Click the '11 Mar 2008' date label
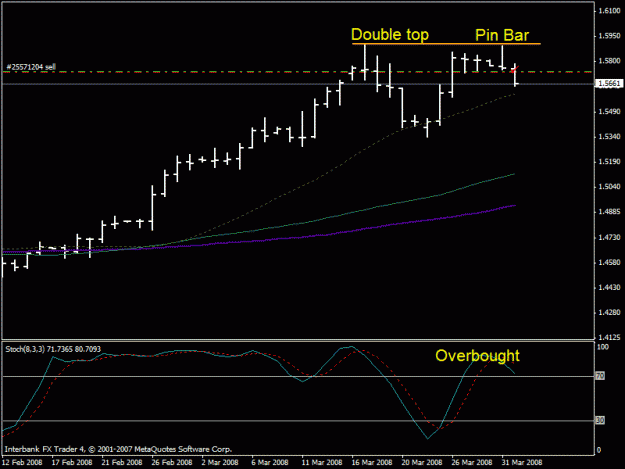This screenshot has width=625, height=469. point(322,462)
